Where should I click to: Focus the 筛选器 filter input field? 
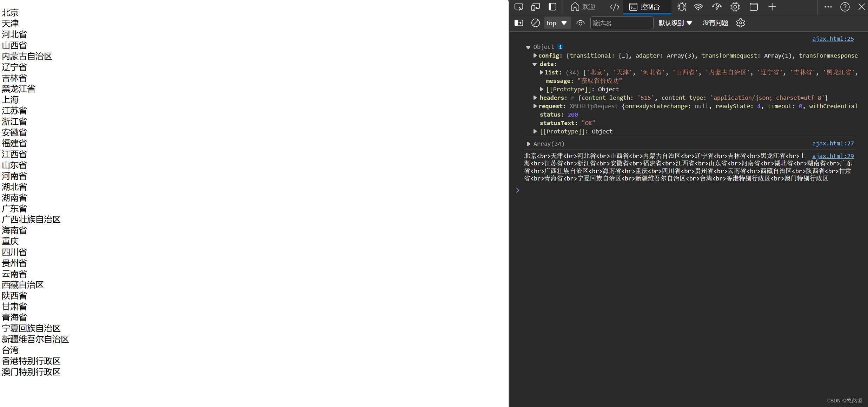click(x=621, y=23)
